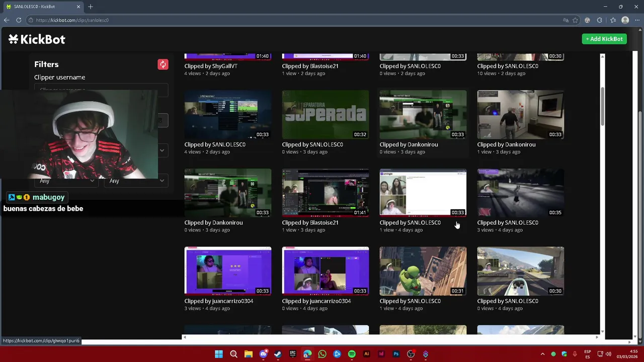Click 'Clipped by Dankonirou' with 1 view
The width and height of the screenshot is (644, 362).
(x=506, y=144)
